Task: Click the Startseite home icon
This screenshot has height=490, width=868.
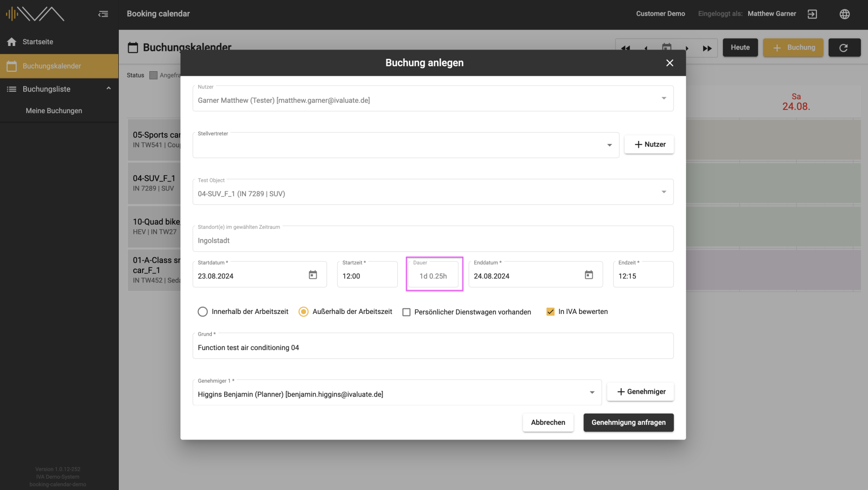Action: tap(11, 42)
